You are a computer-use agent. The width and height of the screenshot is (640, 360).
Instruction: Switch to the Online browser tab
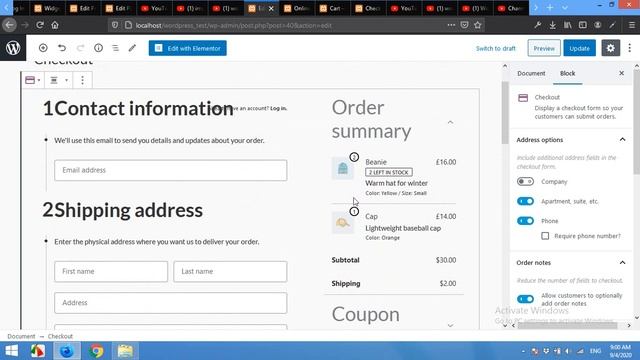297,8
